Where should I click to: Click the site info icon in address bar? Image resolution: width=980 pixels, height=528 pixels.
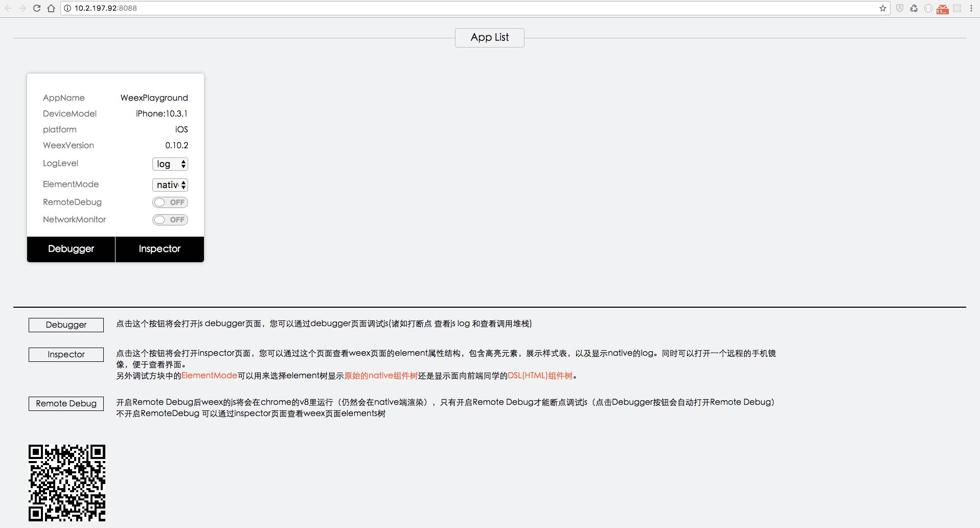pos(68,8)
